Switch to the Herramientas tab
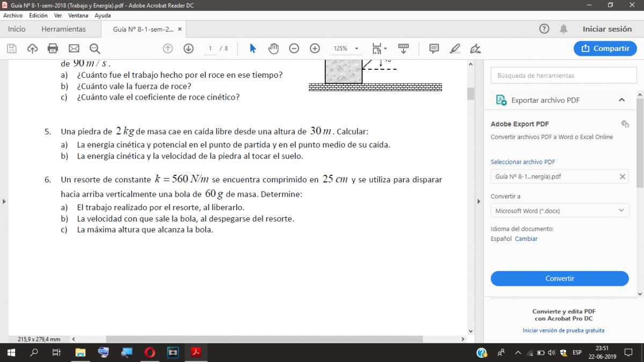This screenshot has height=362, width=644. click(63, 29)
